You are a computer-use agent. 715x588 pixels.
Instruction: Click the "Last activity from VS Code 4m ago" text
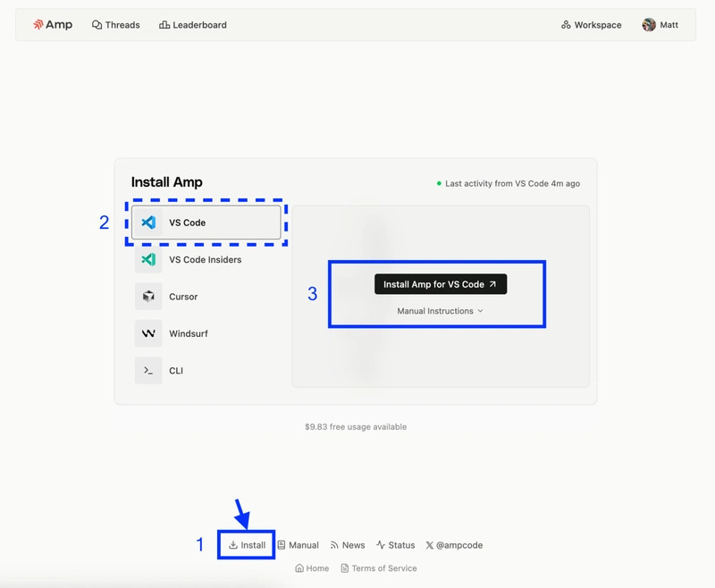(512, 183)
